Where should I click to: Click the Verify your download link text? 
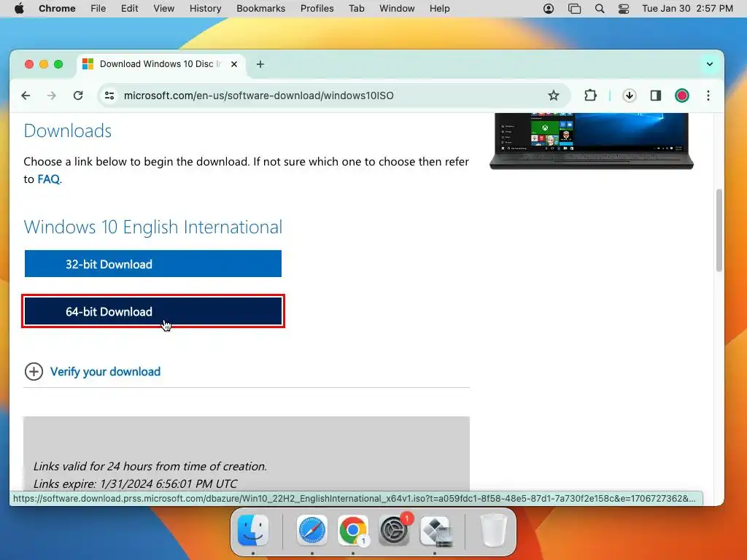click(x=105, y=371)
